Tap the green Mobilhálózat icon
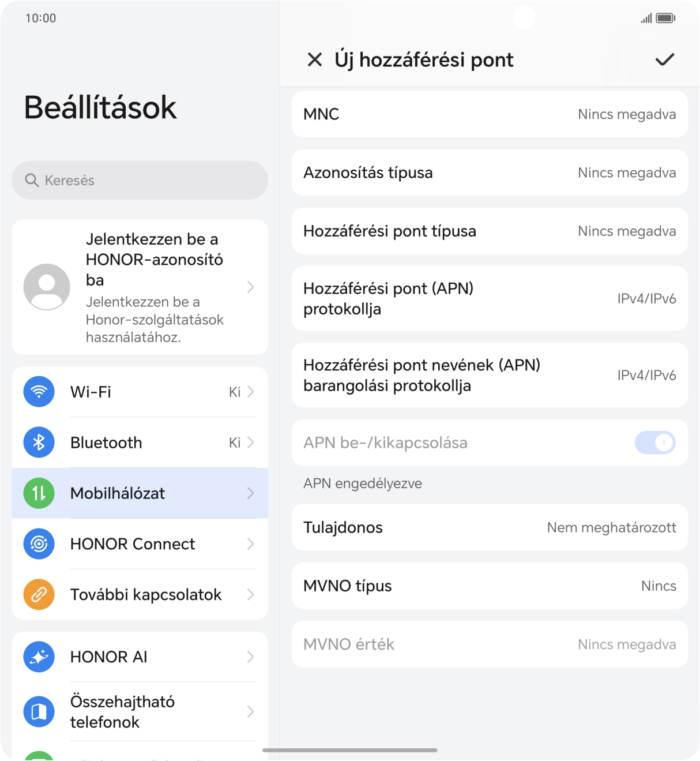The image size is (700, 761). (x=39, y=493)
